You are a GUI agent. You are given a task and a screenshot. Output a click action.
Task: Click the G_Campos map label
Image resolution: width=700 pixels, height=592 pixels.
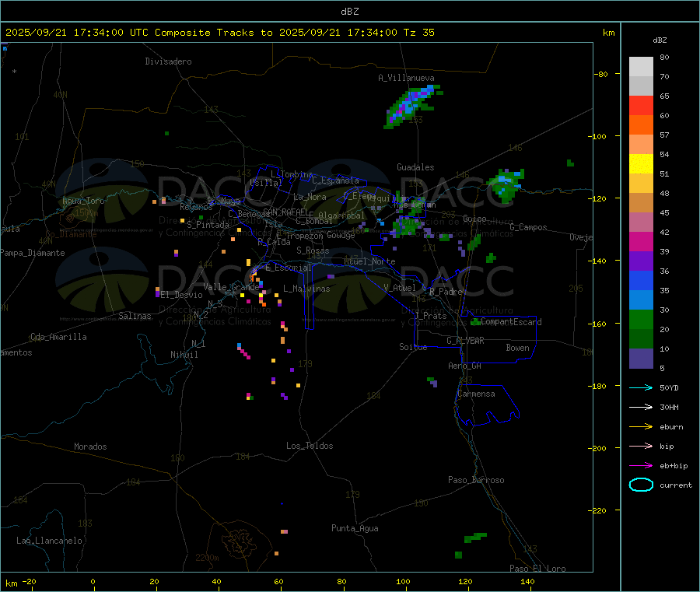point(528,227)
